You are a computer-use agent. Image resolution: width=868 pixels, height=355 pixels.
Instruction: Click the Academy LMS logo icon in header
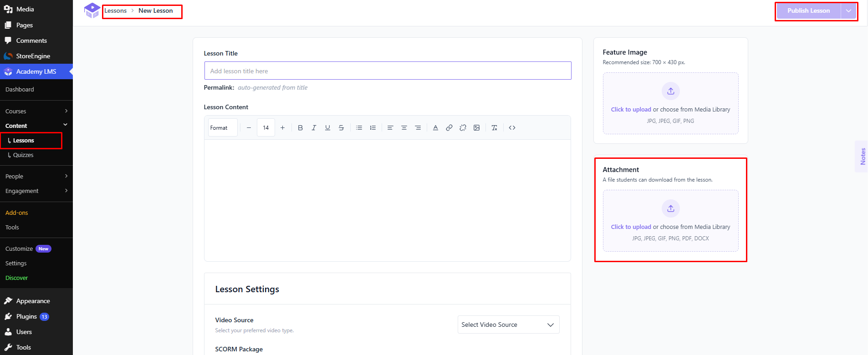tap(92, 10)
